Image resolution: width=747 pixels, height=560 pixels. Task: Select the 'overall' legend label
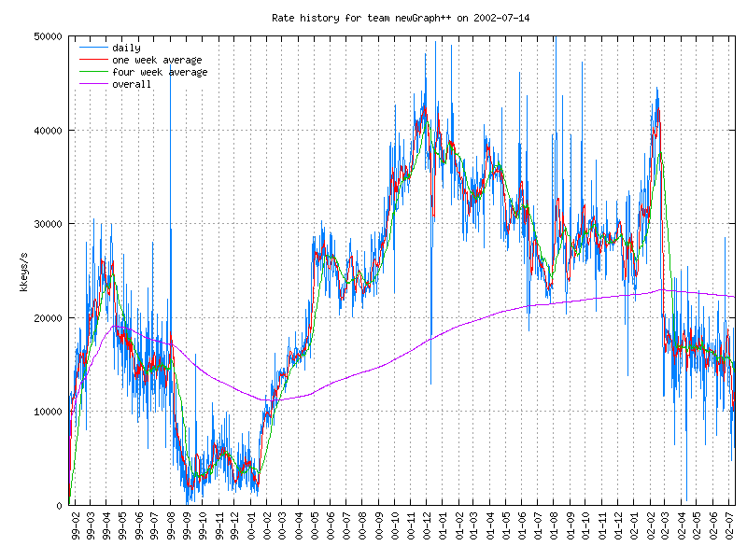click(x=132, y=84)
